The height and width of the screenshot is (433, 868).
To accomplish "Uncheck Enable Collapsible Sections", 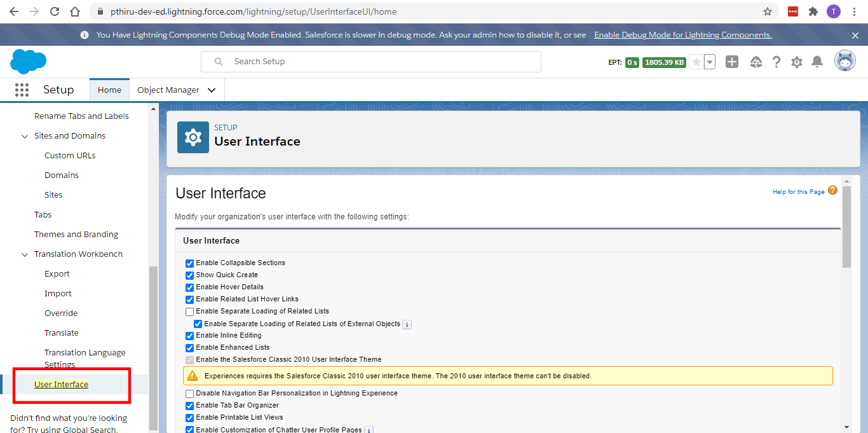I will tap(189, 263).
